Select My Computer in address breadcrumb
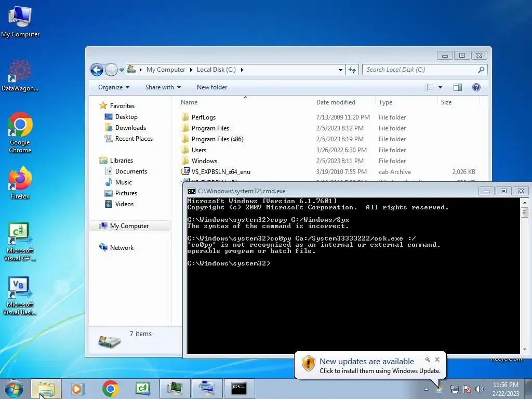Viewport: 532px width, 399px height. 166,70
